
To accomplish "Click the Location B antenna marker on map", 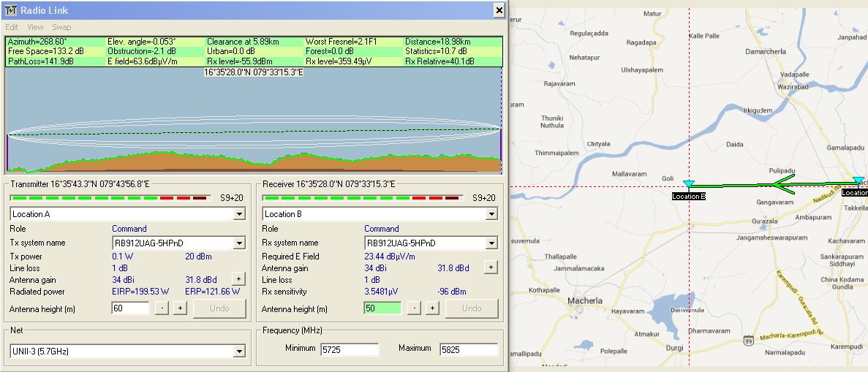I will (688, 184).
